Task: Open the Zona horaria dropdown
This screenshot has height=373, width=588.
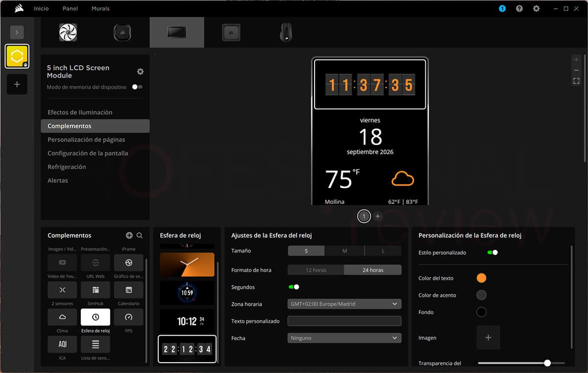Action: 344,304
